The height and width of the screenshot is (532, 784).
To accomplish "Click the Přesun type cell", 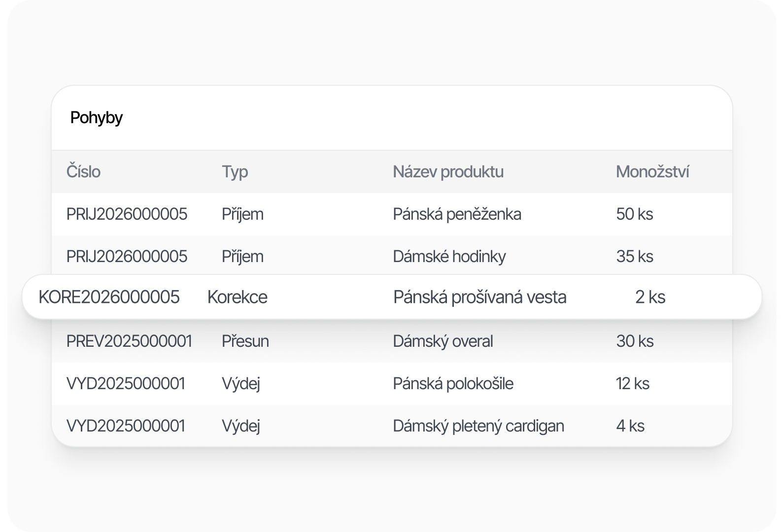I will click(245, 341).
